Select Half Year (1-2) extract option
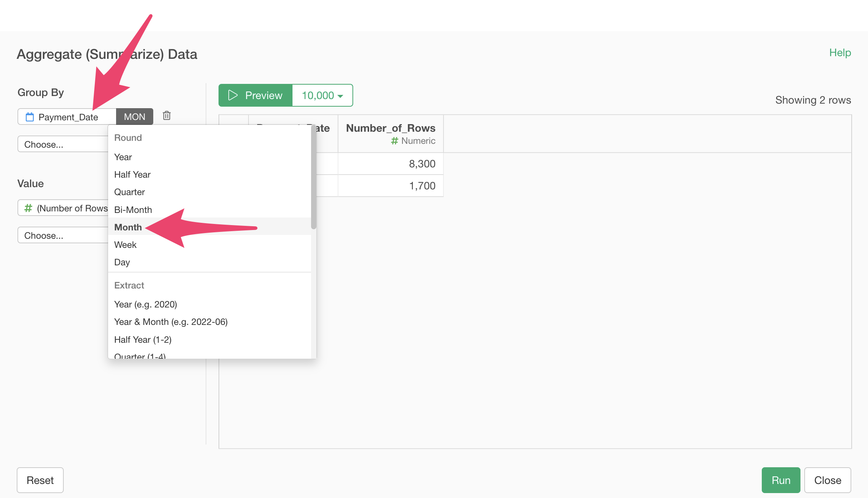 [143, 339]
